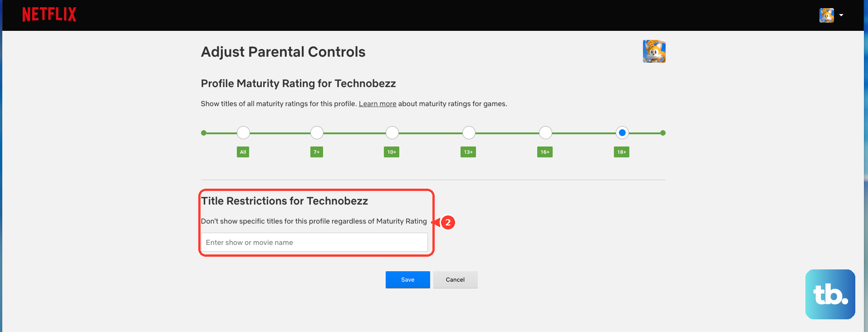Viewport: 868px width, 332px height.
Task: Click the green 13+ rating badge
Action: click(x=468, y=152)
